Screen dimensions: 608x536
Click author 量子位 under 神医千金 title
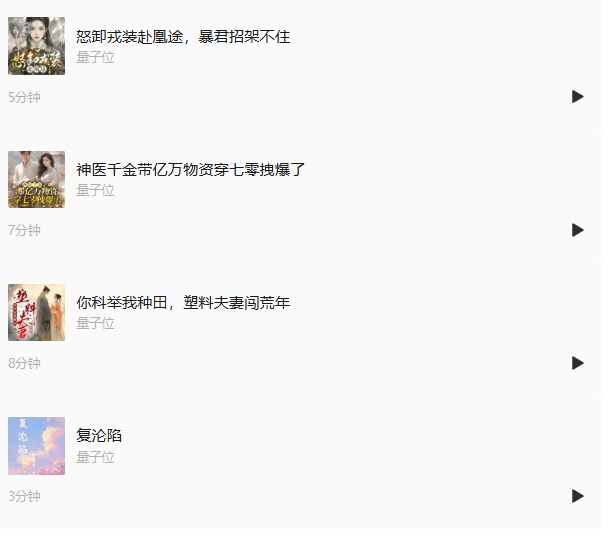point(95,190)
